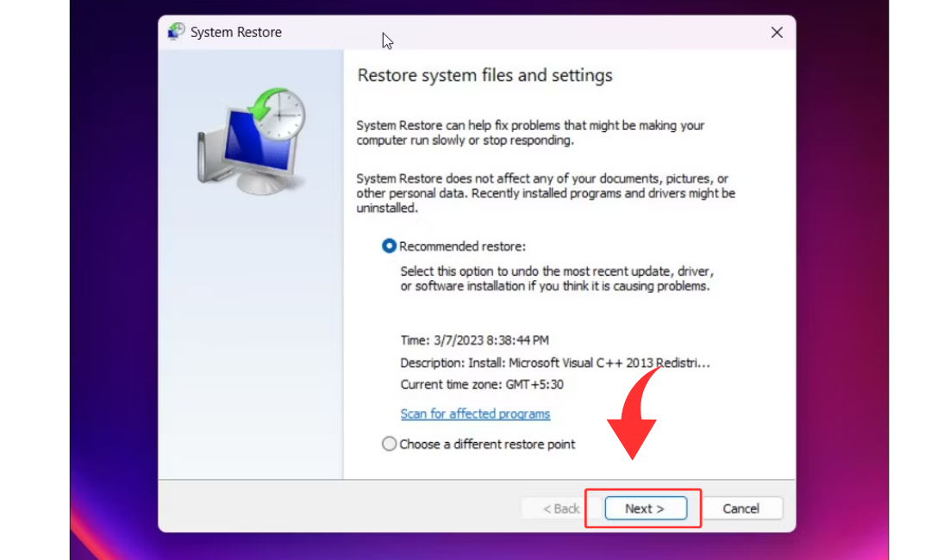Viewport: 931px width, 560px height.
Task: Close the System Restore dialog
Action: pos(777,33)
